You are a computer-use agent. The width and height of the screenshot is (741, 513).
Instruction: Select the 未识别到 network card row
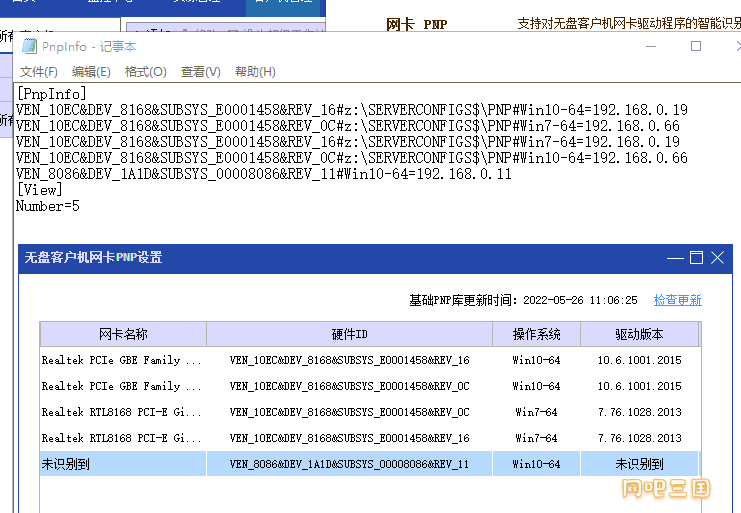coord(369,464)
